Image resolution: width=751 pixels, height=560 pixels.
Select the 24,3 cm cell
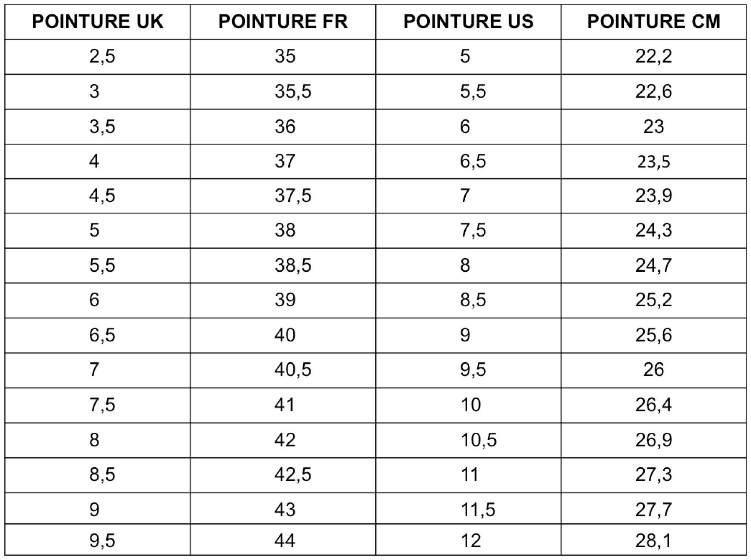click(653, 230)
